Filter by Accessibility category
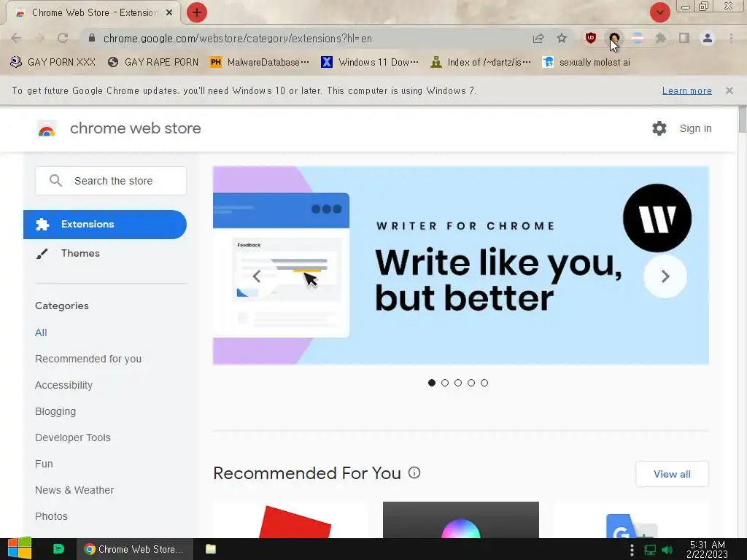Screen dimensions: 747x560 pyautogui.click(x=64, y=385)
